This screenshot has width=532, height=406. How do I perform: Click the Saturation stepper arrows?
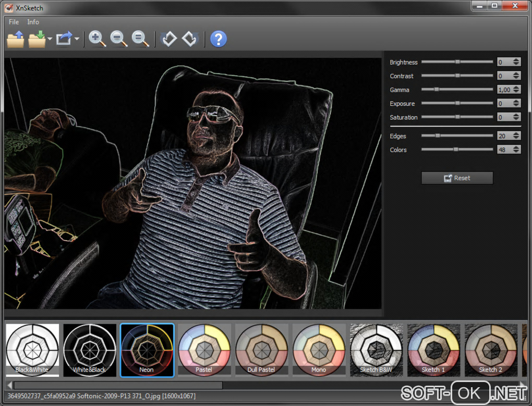point(516,117)
